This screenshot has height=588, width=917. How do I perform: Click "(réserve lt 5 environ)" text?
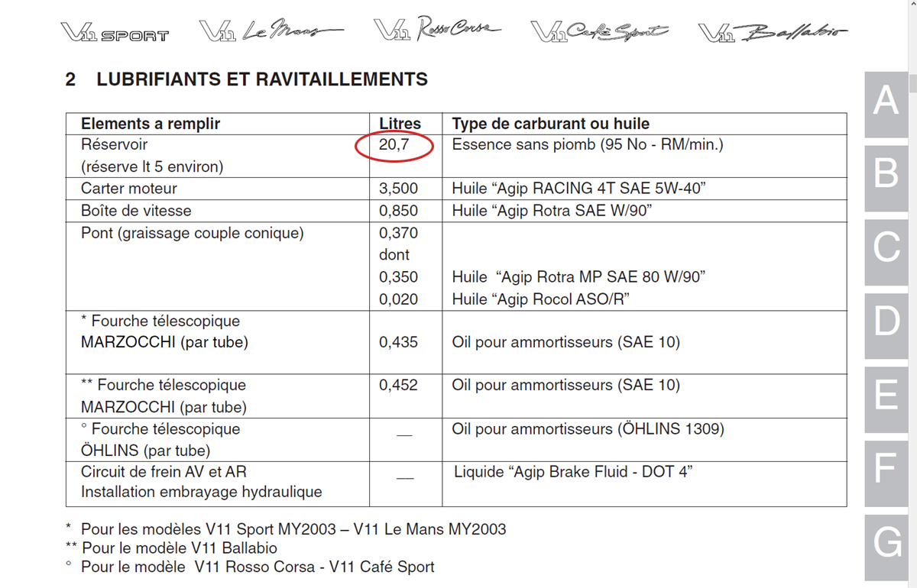point(152,166)
